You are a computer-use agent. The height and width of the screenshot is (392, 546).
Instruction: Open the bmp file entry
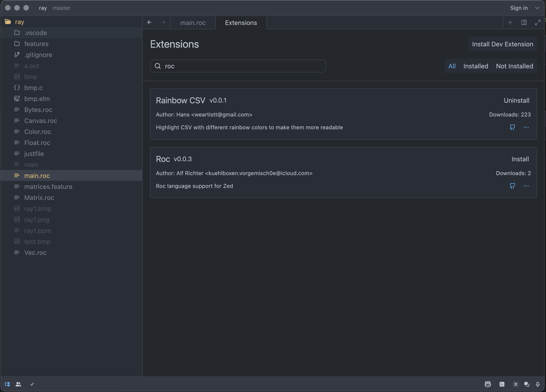(x=71, y=77)
